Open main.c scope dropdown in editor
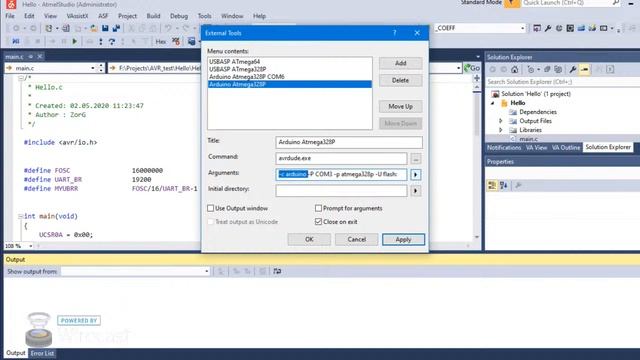This screenshot has width=640, height=360. click(93, 68)
